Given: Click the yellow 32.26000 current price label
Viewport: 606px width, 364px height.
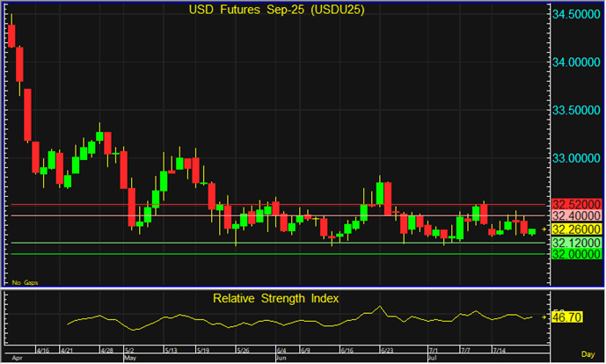Looking at the screenshot, I should coord(576,229).
